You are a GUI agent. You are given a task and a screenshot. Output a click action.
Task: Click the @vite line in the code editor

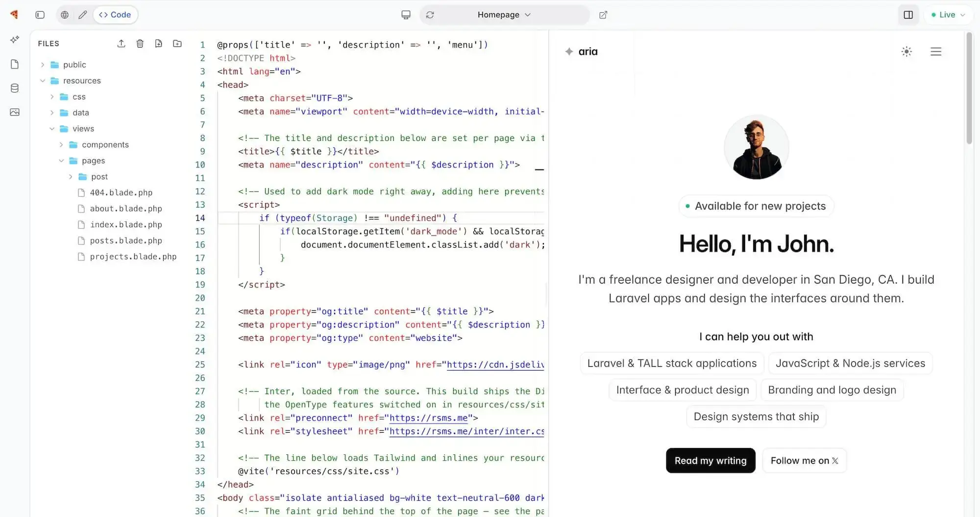coord(318,471)
